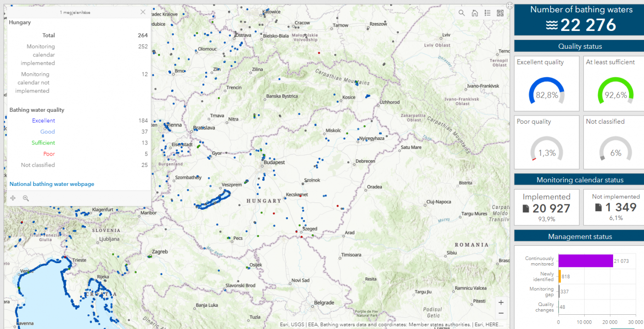The width and height of the screenshot is (644, 329).
Task: Open the basemap gallery grid
Action: coord(500,13)
